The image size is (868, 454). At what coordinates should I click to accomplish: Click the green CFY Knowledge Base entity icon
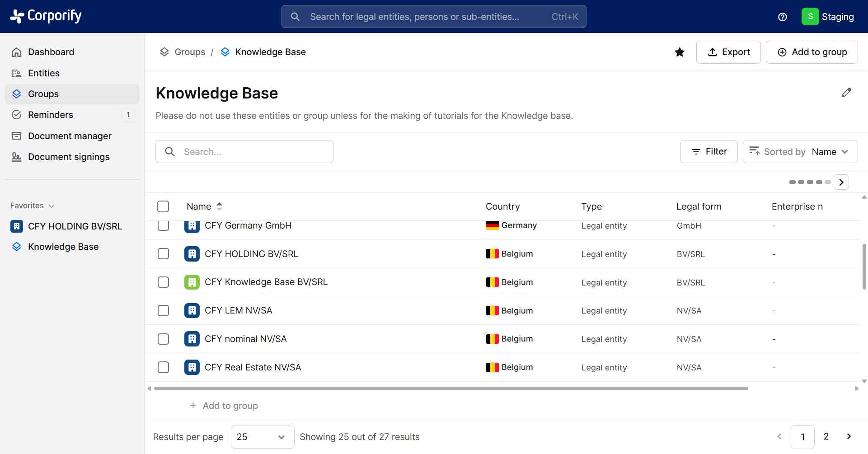192,282
